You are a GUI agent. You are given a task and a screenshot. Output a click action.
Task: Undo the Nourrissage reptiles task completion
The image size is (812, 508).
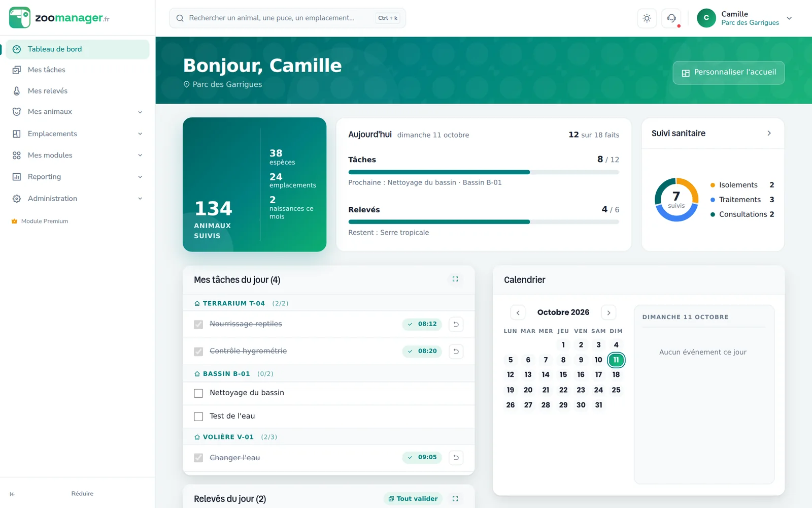coord(456,324)
